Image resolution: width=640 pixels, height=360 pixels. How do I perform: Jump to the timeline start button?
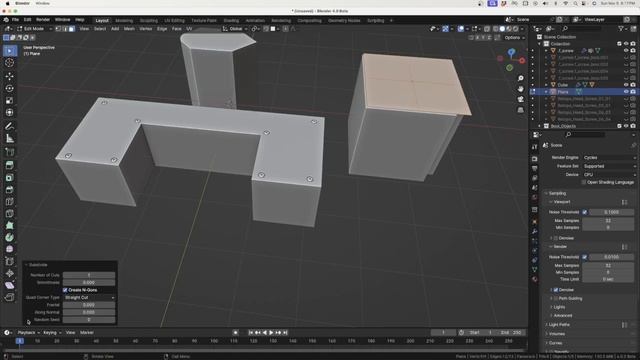pyautogui.click(x=251, y=333)
